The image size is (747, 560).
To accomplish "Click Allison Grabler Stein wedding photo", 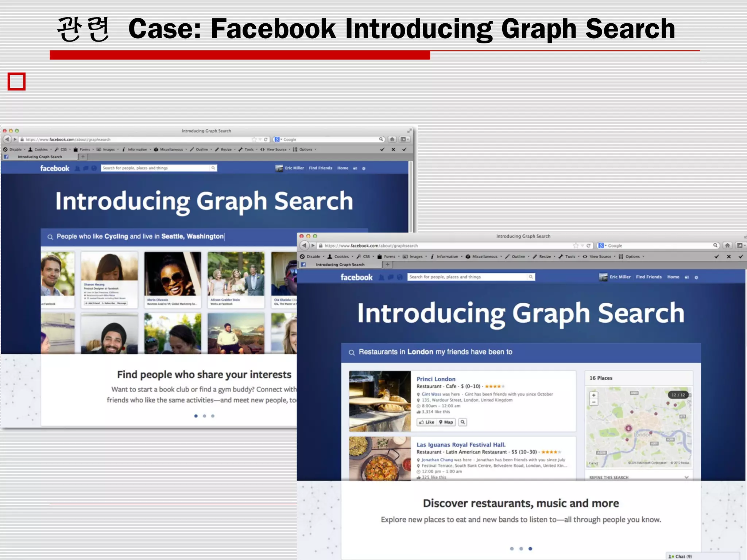I will 236,273.
